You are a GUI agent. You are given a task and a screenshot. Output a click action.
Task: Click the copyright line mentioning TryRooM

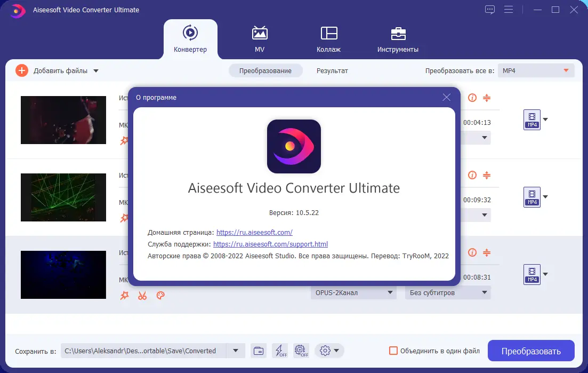click(298, 256)
